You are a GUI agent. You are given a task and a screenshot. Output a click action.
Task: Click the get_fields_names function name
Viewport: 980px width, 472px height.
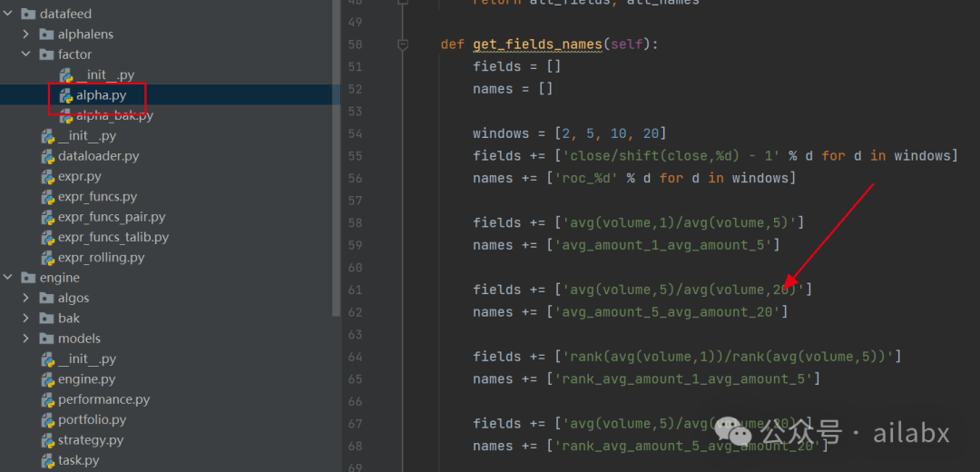click(537, 44)
